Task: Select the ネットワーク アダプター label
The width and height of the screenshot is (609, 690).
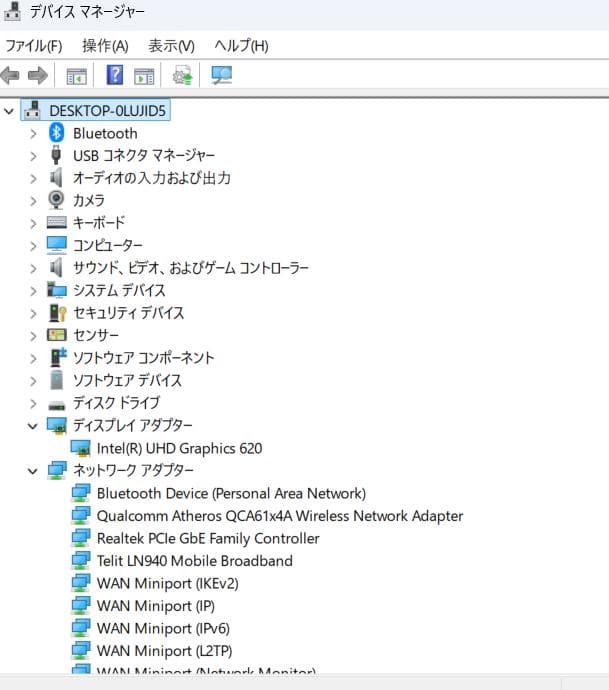Action: [133, 470]
